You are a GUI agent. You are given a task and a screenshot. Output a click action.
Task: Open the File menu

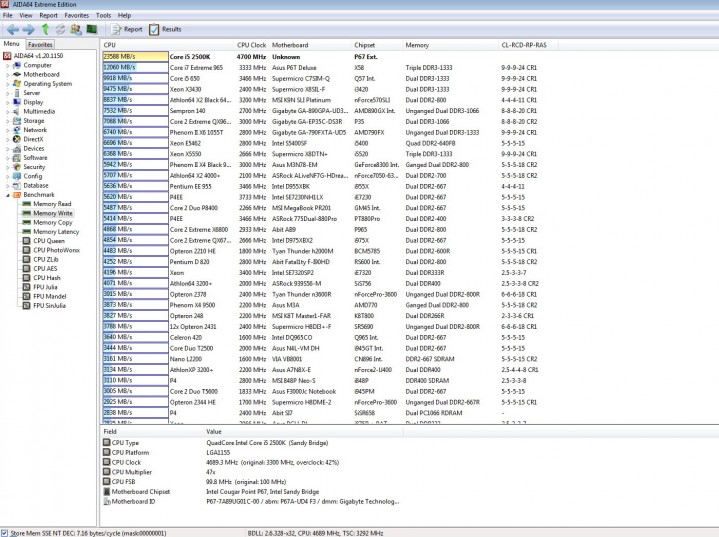(7, 15)
